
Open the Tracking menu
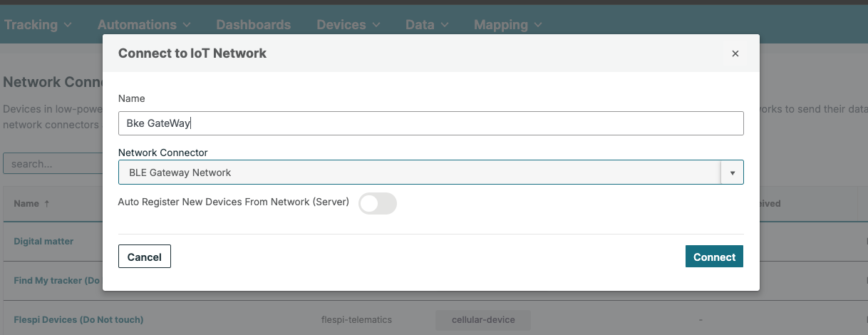point(38,25)
